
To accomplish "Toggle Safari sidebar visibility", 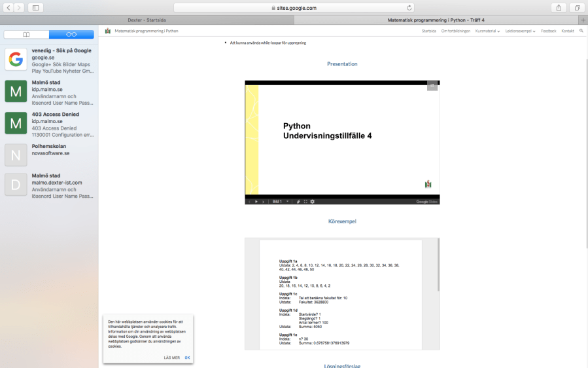I will [35, 7].
